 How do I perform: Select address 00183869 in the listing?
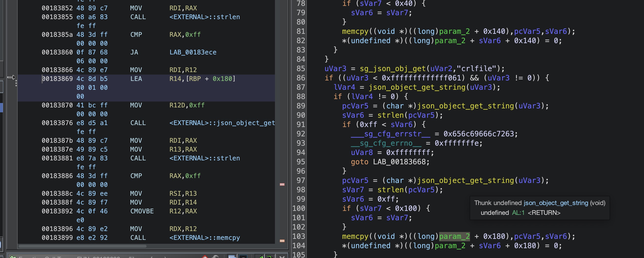click(x=57, y=79)
